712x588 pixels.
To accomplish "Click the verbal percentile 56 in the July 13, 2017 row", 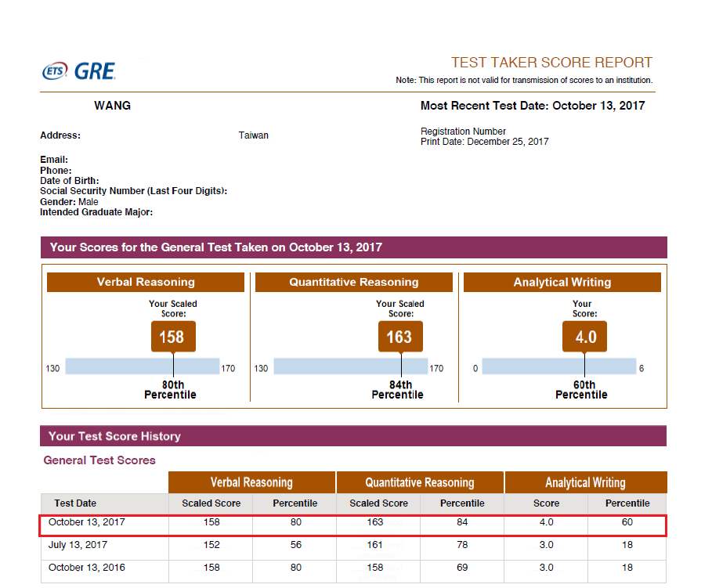I will click(296, 545).
